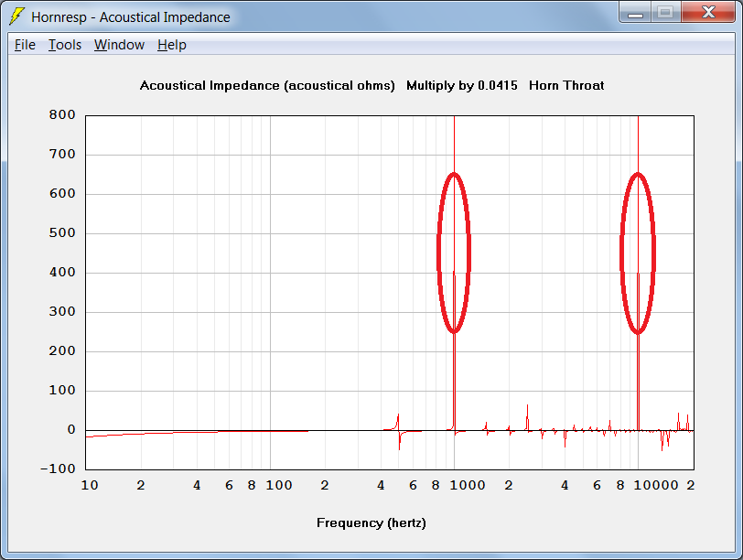Image resolution: width=743 pixels, height=560 pixels.
Task: Click the 'Acoustical Impedance (acoustical ohms)' chart title
Action: pyautogui.click(x=267, y=86)
